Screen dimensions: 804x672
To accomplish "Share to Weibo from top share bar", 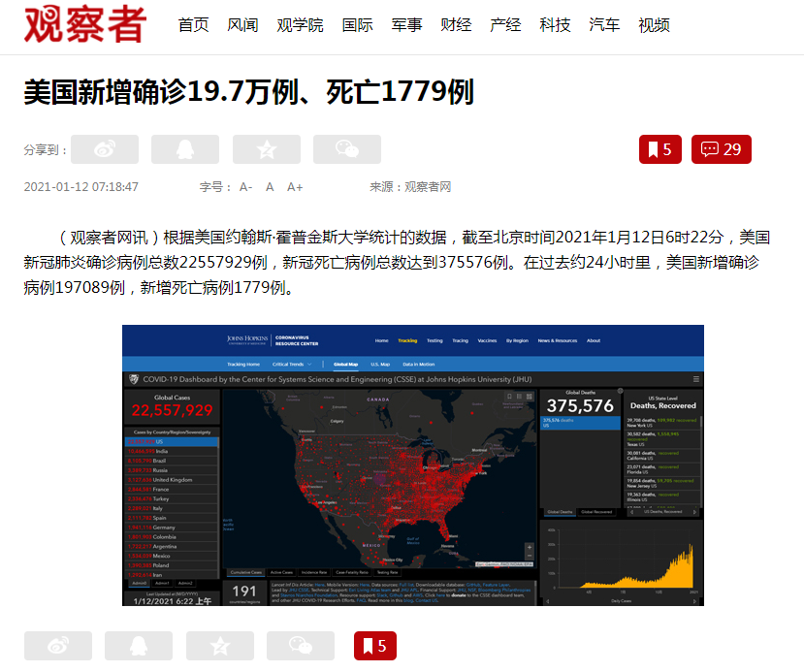I will coord(105,149).
